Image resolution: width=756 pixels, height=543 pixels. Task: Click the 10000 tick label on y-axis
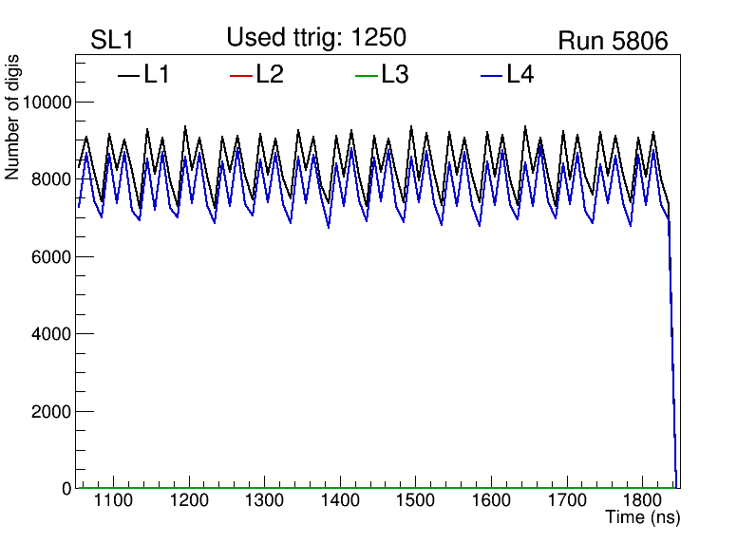[44, 103]
